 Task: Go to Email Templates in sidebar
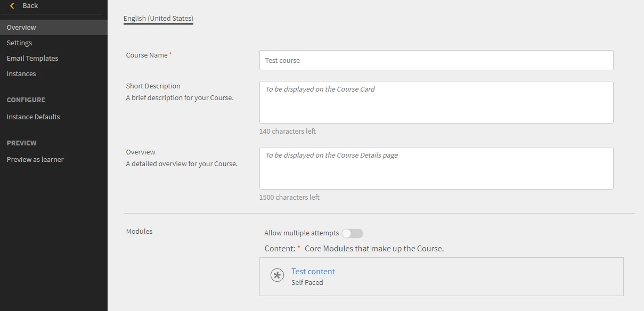tap(32, 59)
